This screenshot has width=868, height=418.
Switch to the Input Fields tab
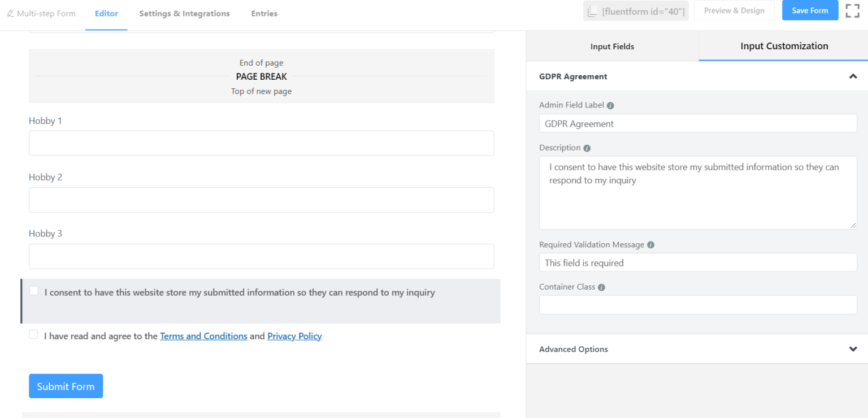tap(612, 46)
